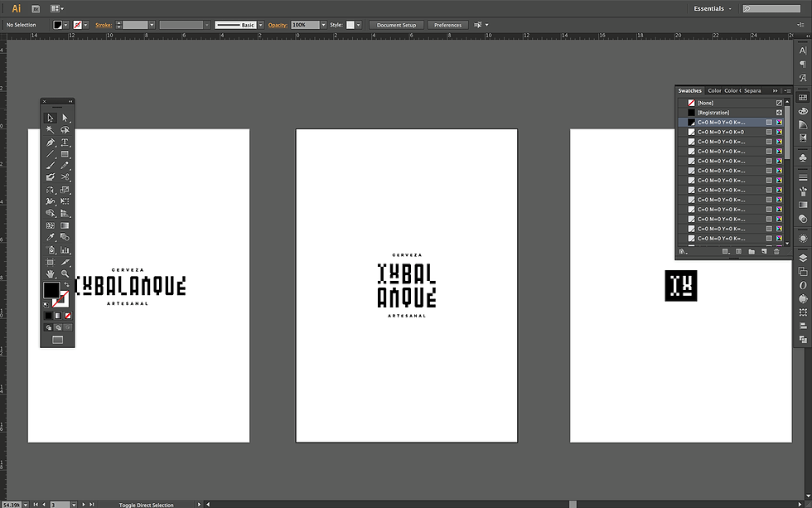Reset to default fill and stroke

coord(46,304)
